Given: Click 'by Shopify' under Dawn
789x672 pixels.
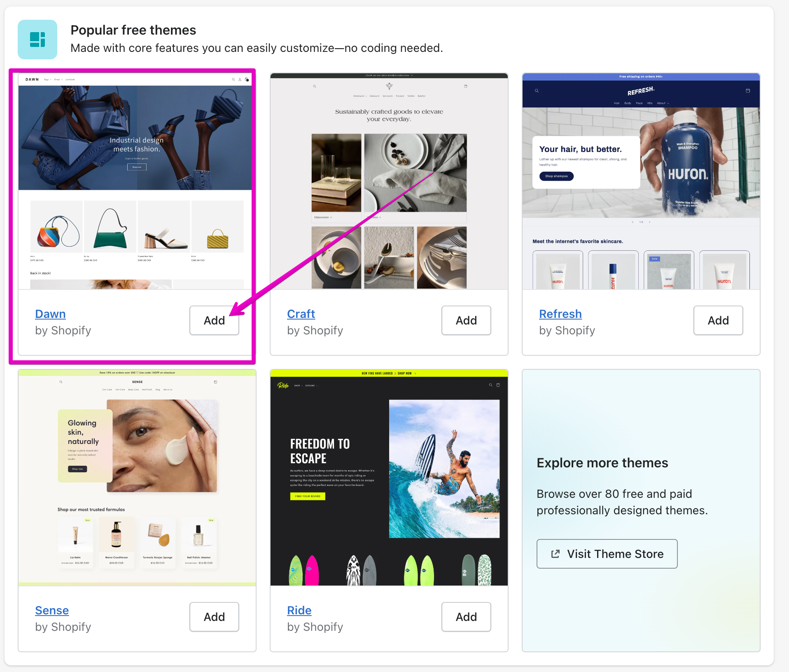Looking at the screenshot, I should [63, 331].
